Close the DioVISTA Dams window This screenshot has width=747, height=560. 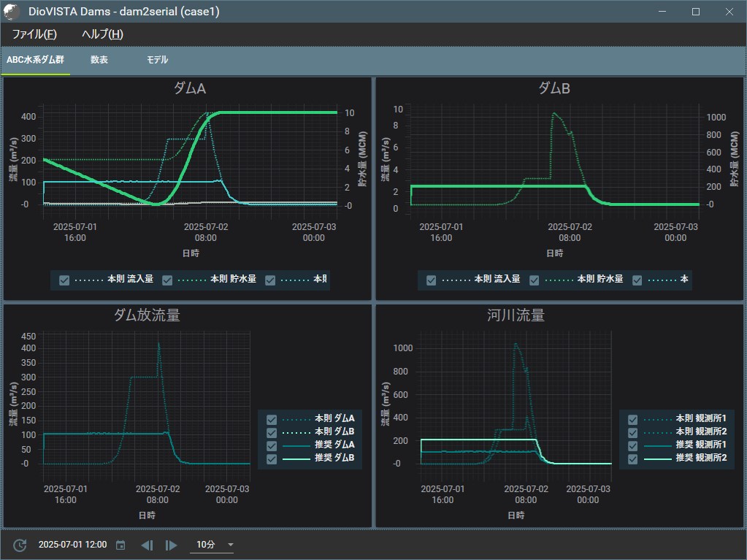(x=729, y=12)
